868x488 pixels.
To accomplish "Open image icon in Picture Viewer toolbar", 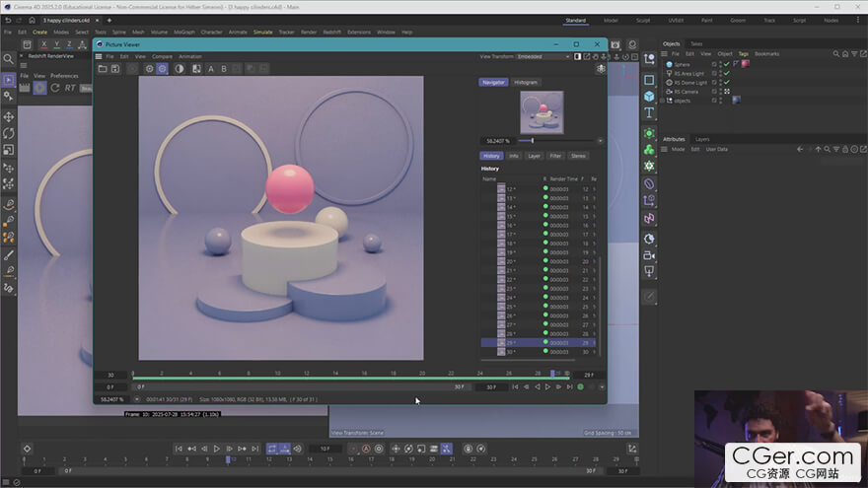I will coord(101,69).
